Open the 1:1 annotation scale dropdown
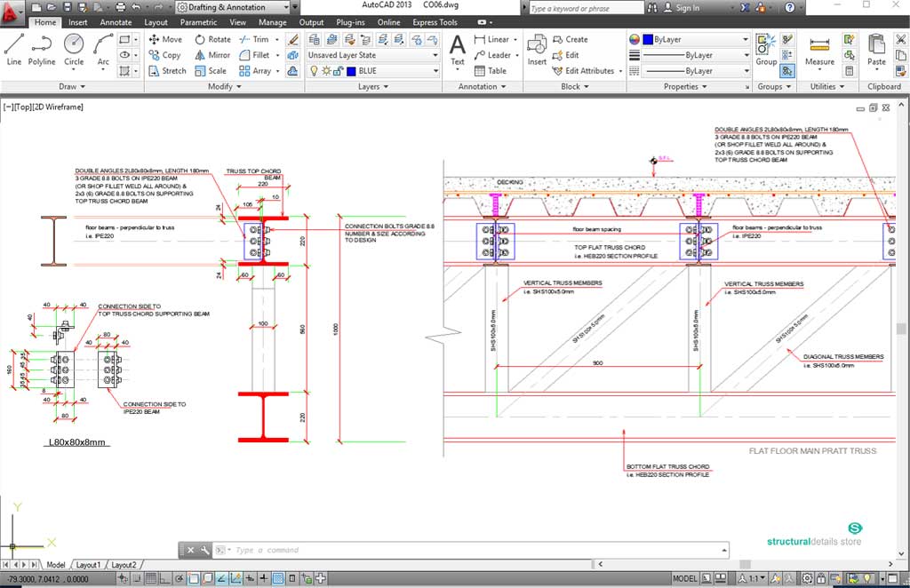Image resolution: width=910 pixels, height=588 pixels. tap(752, 578)
